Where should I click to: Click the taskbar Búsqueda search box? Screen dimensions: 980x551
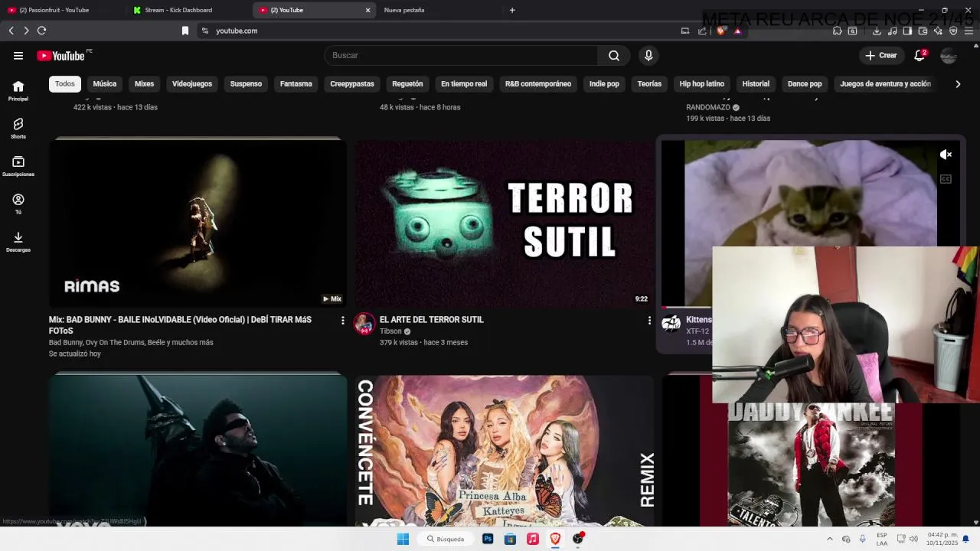click(x=446, y=539)
